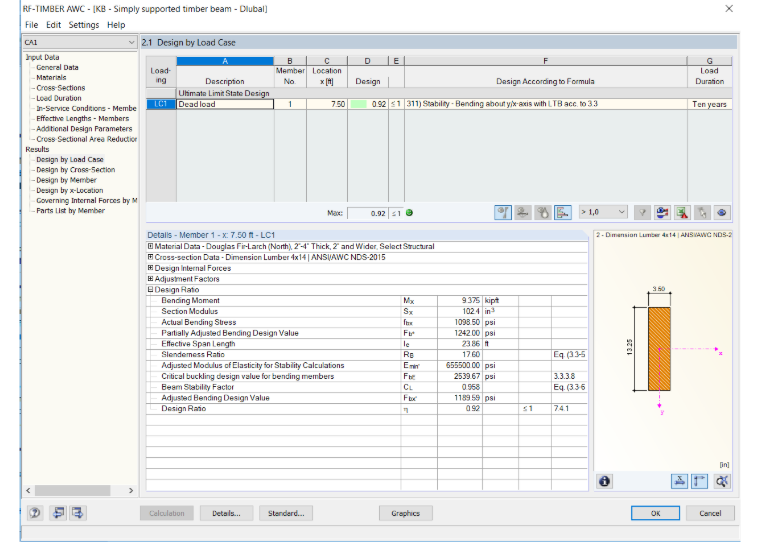Click the eye view mode icon
The image size is (760, 542).
[722, 212]
